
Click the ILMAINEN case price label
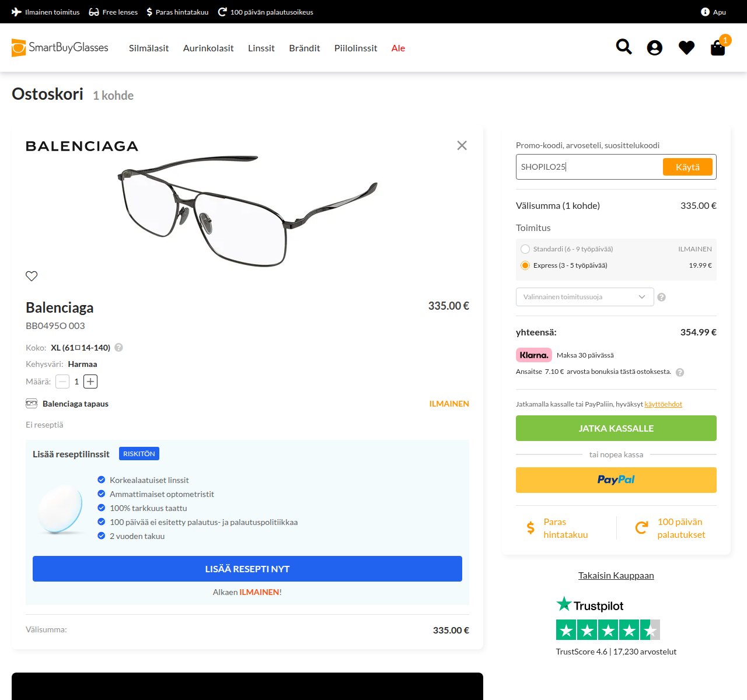click(x=449, y=404)
